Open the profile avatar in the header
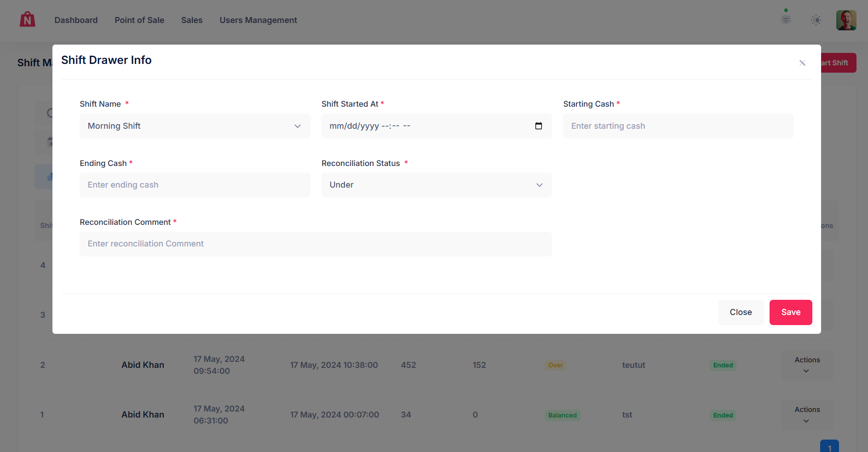 click(x=846, y=20)
